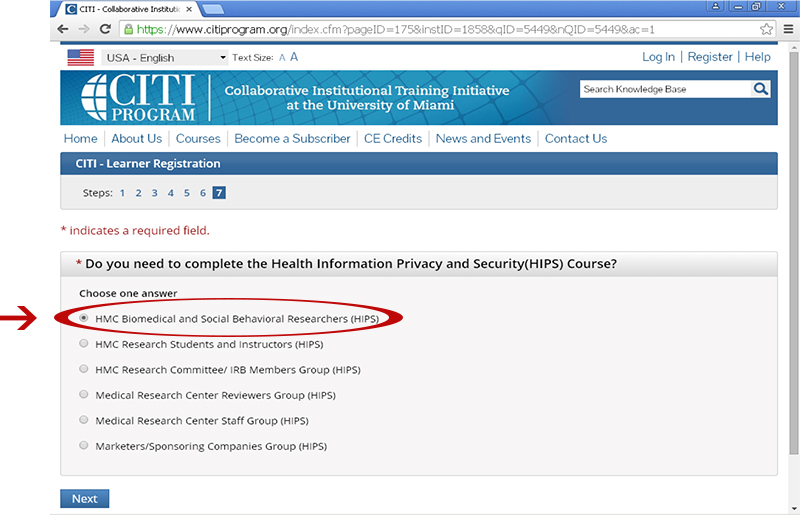Go to registration step 5
The width and height of the screenshot is (800, 515).
(187, 193)
